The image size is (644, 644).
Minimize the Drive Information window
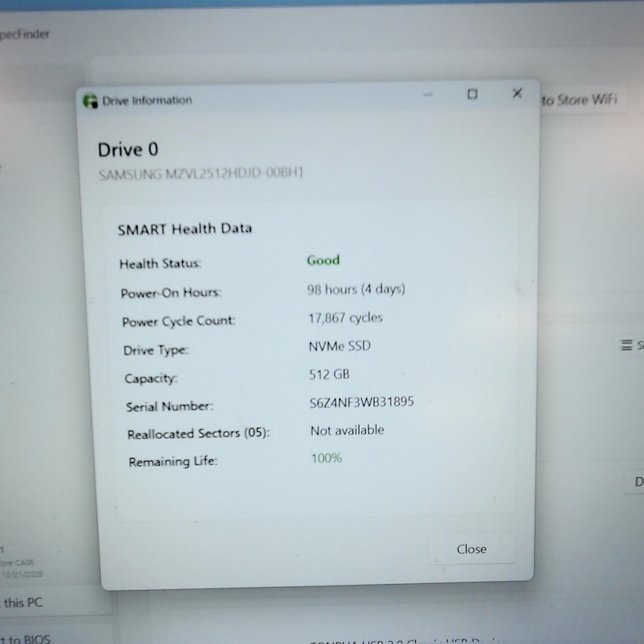coord(428,94)
